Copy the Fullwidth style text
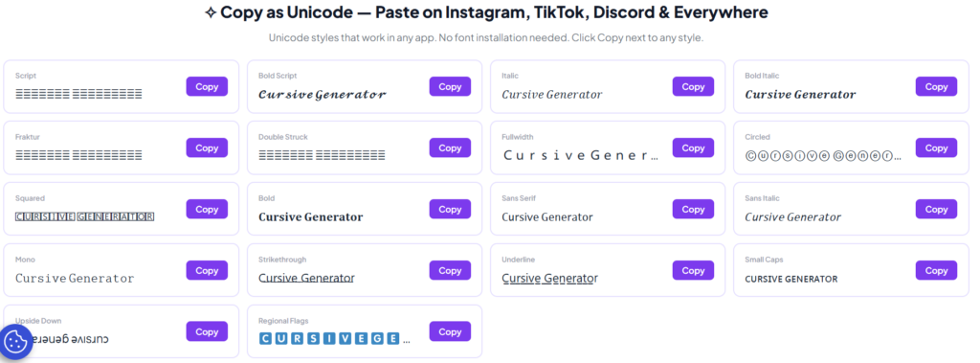The width and height of the screenshot is (980, 363). [x=693, y=148]
